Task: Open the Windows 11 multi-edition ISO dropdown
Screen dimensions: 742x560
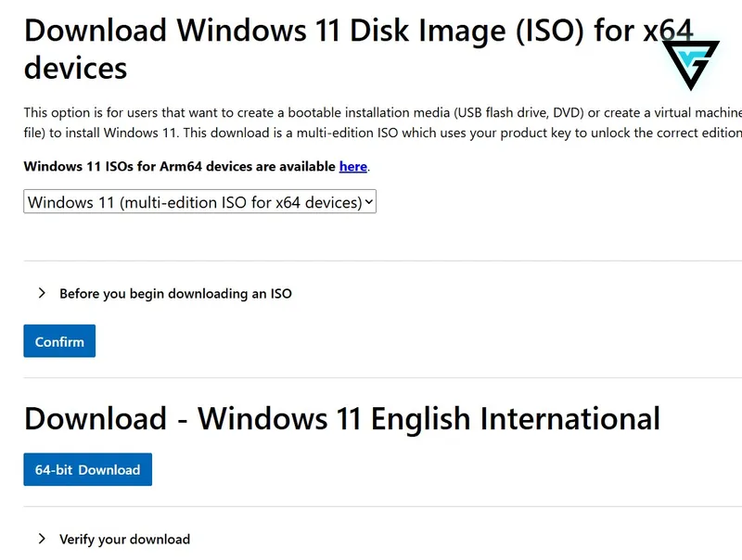Action: tap(199, 202)
